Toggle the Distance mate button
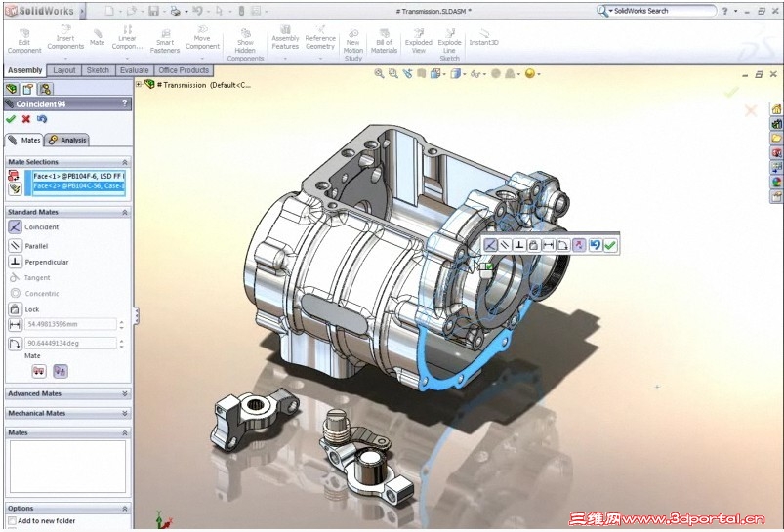 [x=15, y=324]
